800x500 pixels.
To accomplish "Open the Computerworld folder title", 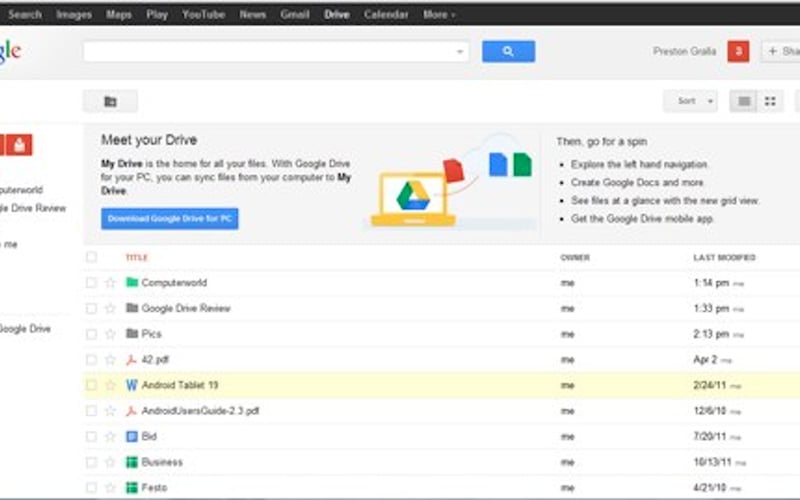I will (174, 283).
